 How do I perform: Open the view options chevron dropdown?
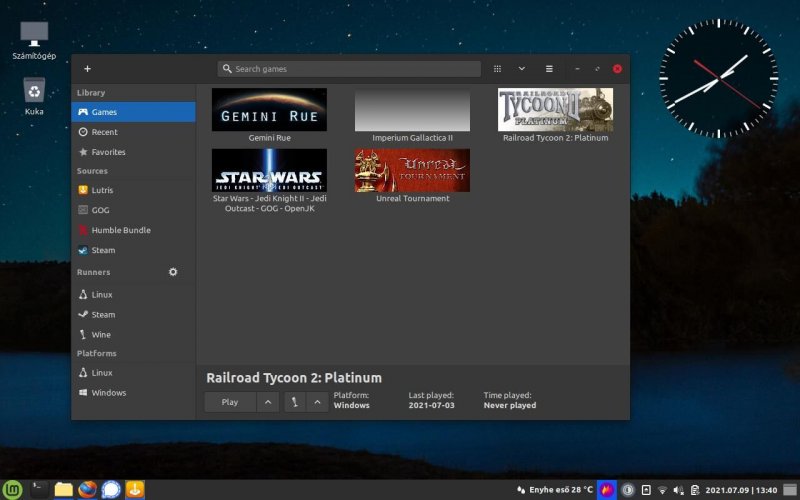pyautogui.click(x=521, y=69)
